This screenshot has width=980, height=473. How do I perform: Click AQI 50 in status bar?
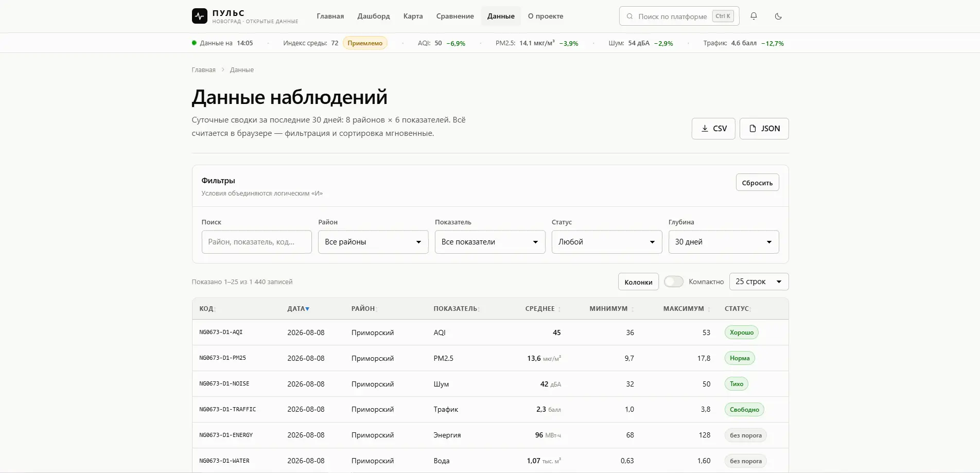(x=430, y=43)
